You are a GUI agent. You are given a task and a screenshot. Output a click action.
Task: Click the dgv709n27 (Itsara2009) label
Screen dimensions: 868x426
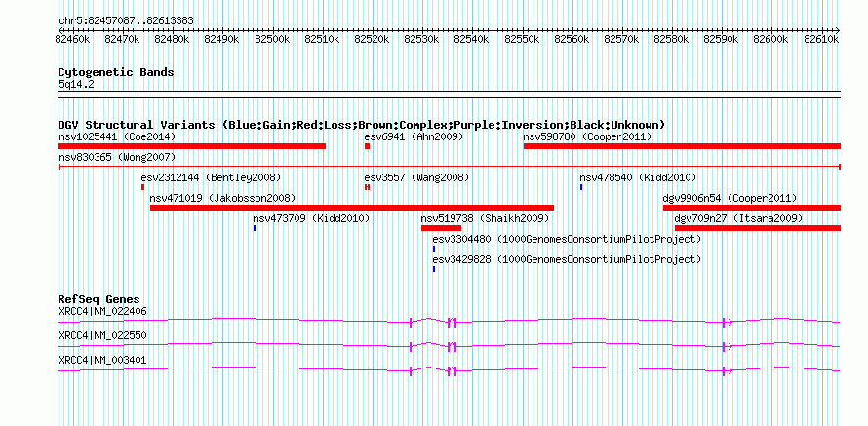[738, 218]
